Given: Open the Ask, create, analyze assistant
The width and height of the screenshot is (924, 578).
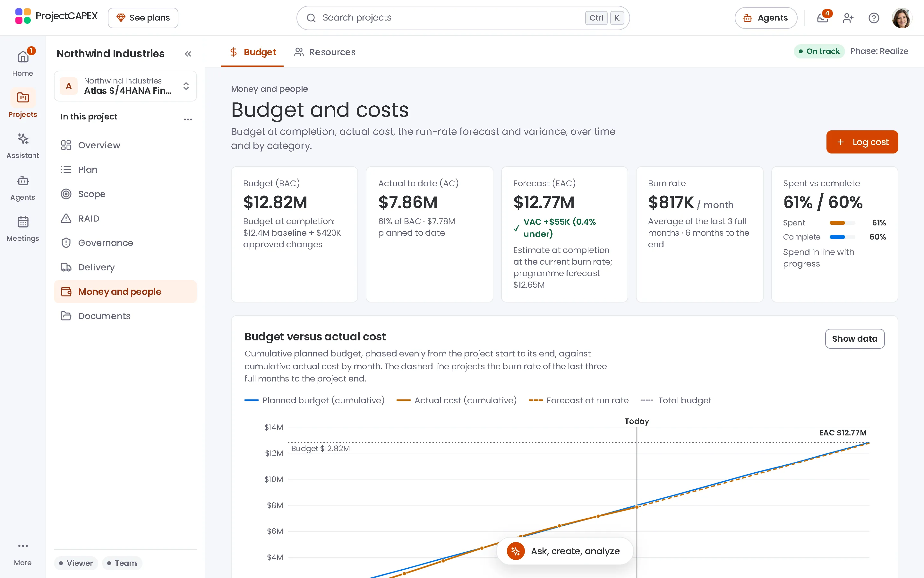Looking at the screenshot, I should coord(565,551).
